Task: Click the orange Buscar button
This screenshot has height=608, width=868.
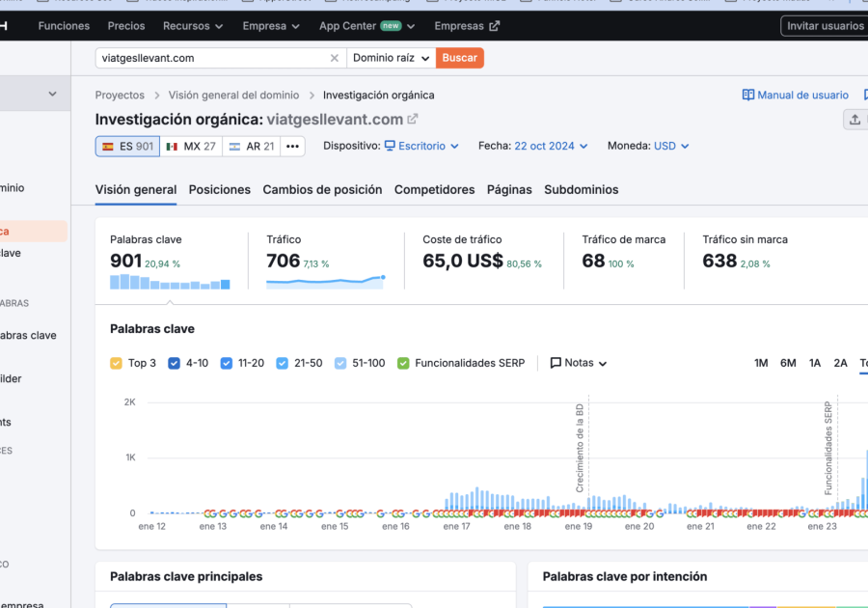Action: coord(459,58)
